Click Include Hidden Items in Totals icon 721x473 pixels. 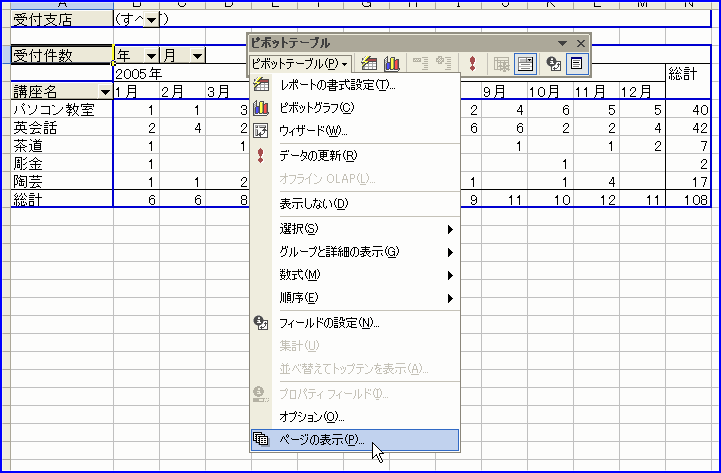[502, 63]
